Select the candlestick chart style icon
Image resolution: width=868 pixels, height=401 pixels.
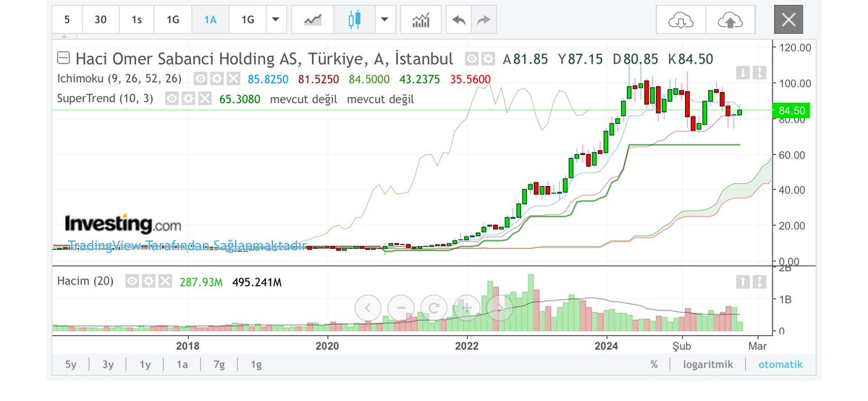[x=354, y=20]
